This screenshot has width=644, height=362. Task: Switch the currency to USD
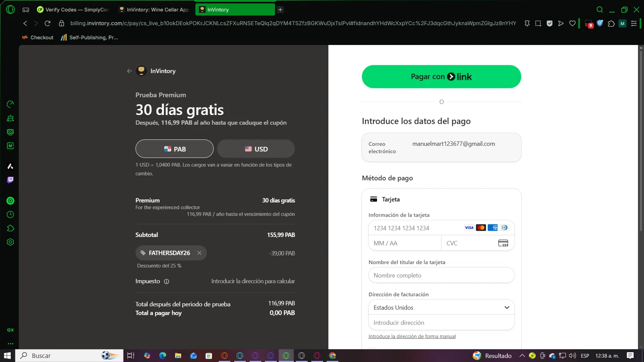coord(256,149)
